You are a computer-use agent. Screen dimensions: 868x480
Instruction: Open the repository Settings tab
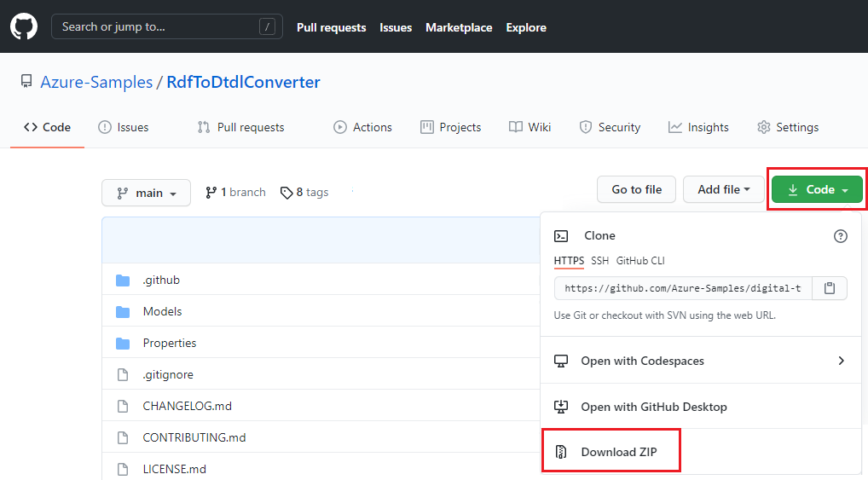[x=788, y=127]
